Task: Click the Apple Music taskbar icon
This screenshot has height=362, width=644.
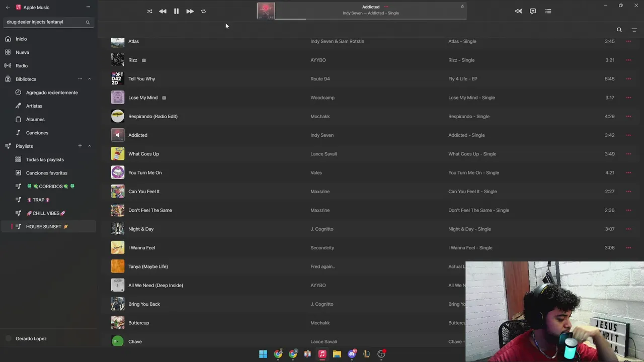Action: [323, 354]
